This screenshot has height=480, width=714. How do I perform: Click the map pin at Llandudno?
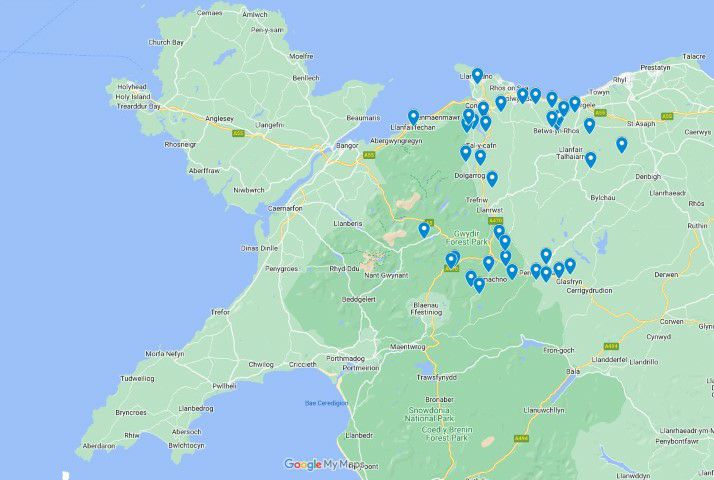click(477, 75)
